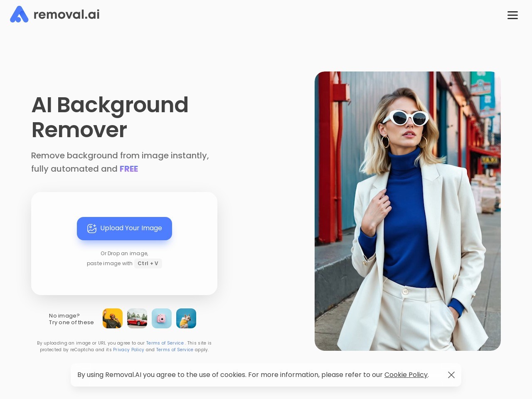This screenshot has width=532, height=399.
Task: Open the reCaptcha Privacy Policy link
Action: pyautogui.click(x=128, y=350)
